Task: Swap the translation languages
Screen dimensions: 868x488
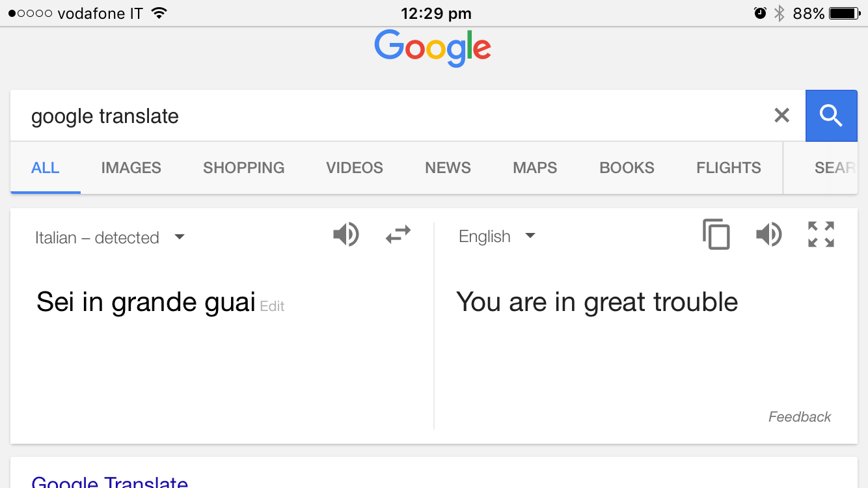Action: tap(398, 234)
